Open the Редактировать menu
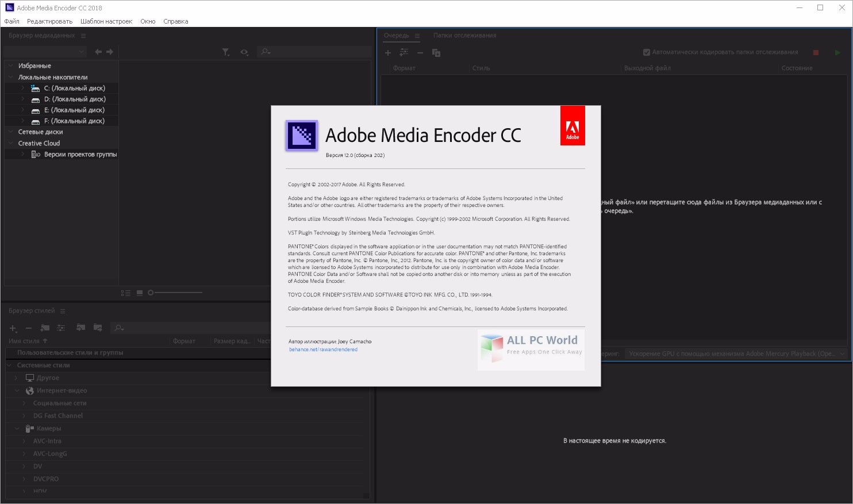This screenshot has height=504, width=853. pos(49,21)
